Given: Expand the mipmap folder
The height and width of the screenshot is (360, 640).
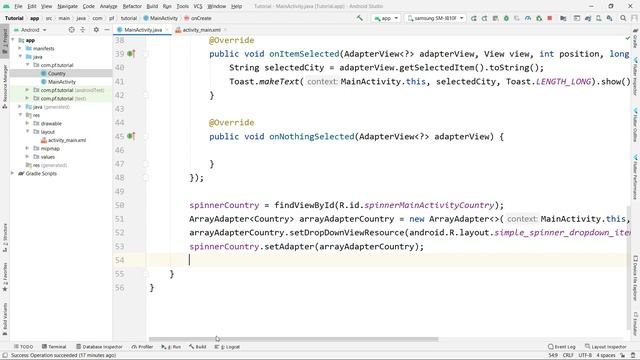Looking at the screenshot, I should pos(27,148).
